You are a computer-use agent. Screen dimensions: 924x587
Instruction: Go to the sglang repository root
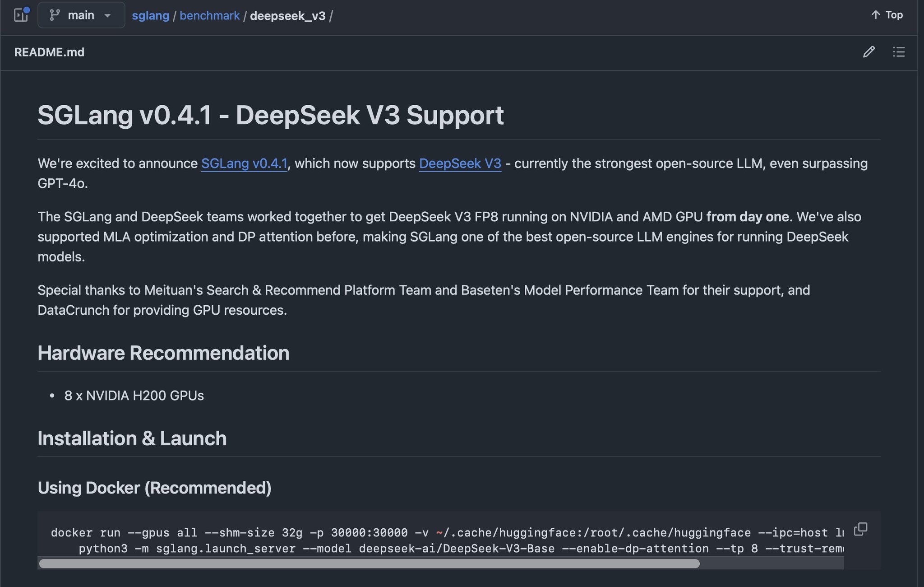[150, 16]
